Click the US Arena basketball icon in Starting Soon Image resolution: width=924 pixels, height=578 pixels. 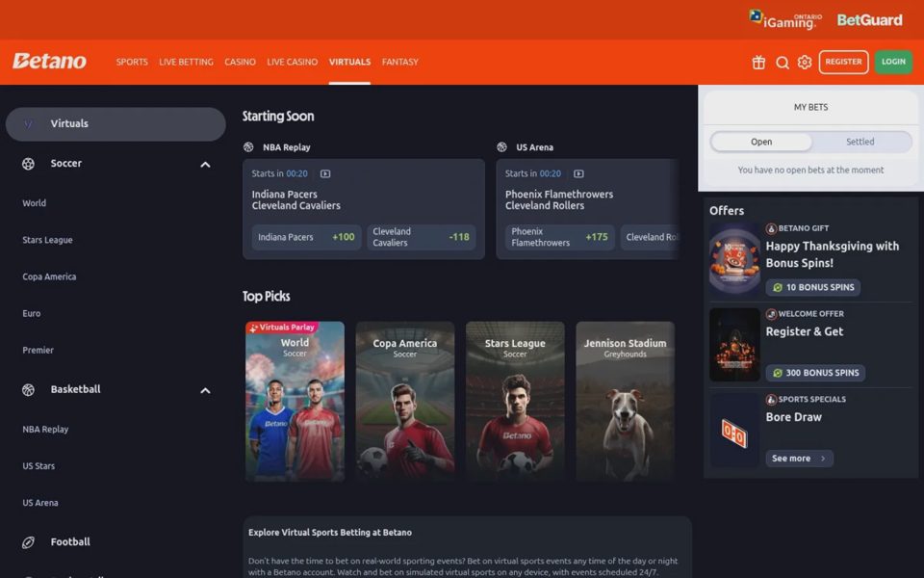click(502, 146)
